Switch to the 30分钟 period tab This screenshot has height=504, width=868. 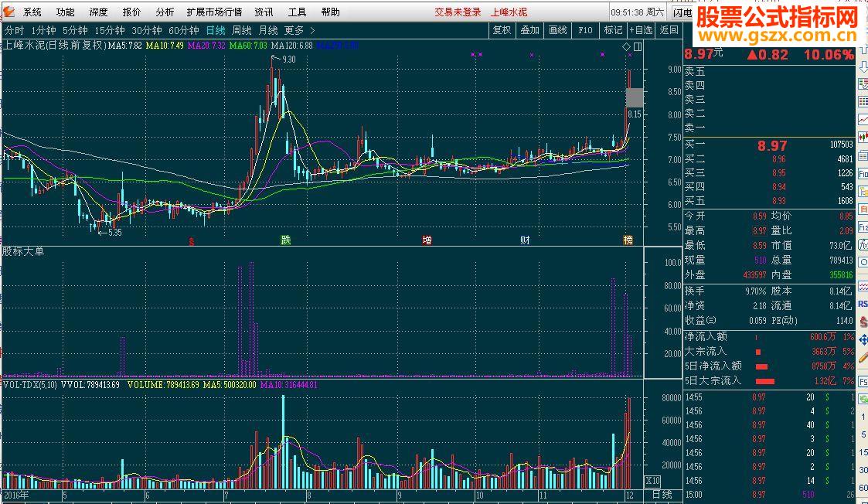pyautogui.click(x=147, y=30)
